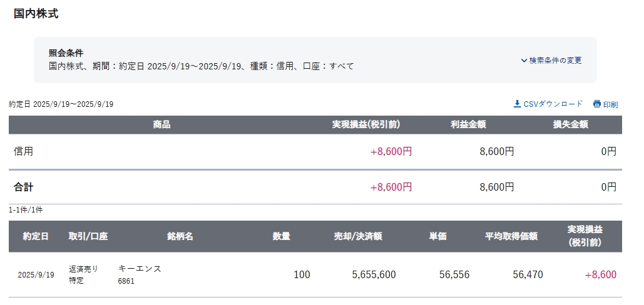Click the 印刷 print link
The width and height of the screenshot is (644, 305).
610,104
